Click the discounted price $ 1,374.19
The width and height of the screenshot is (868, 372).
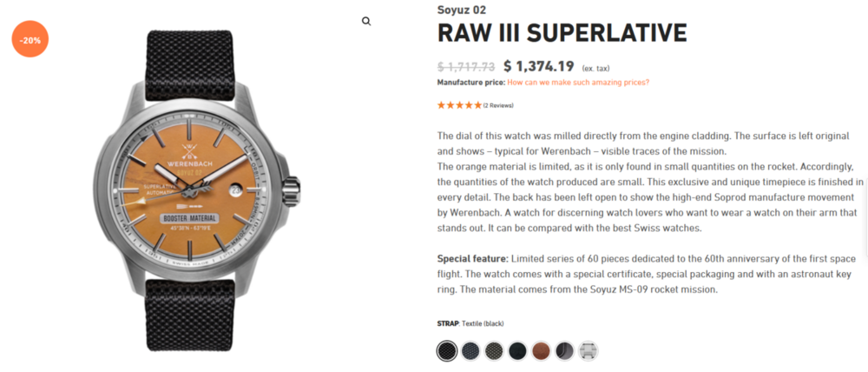[538, 66]
